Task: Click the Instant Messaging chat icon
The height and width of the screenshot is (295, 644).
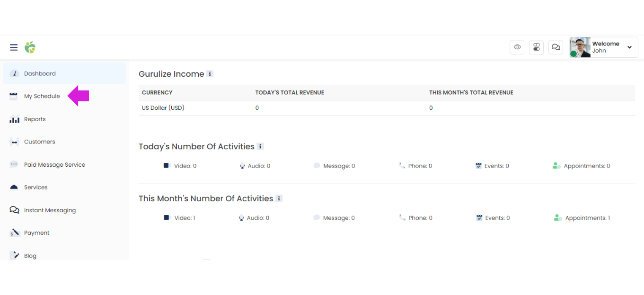Action: click(14, 210)
